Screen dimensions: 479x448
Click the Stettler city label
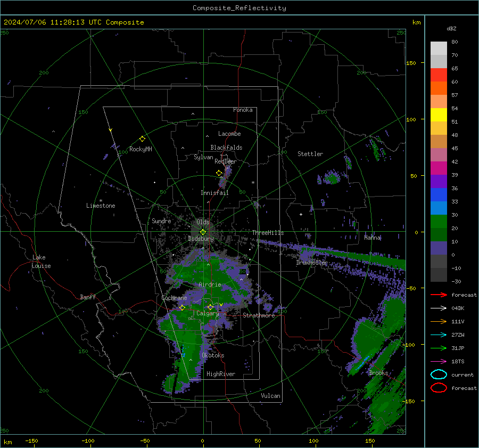tap(310, 154)
